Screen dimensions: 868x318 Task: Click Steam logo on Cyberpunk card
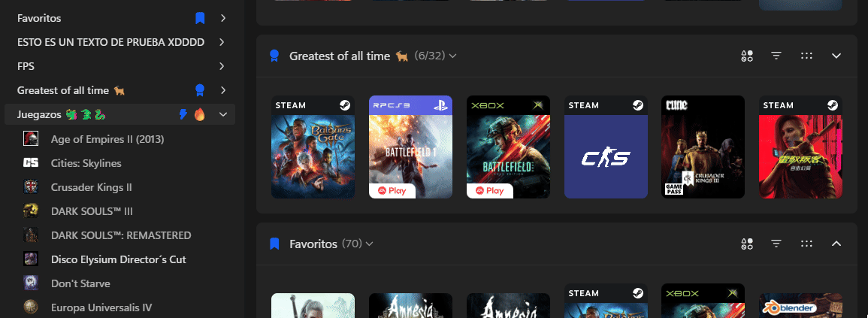[833, 105]
